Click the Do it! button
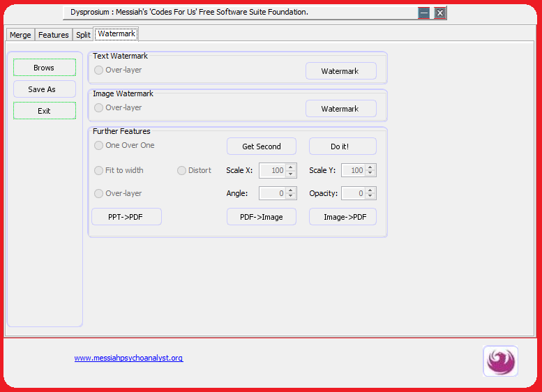 (x=342, y=146)
